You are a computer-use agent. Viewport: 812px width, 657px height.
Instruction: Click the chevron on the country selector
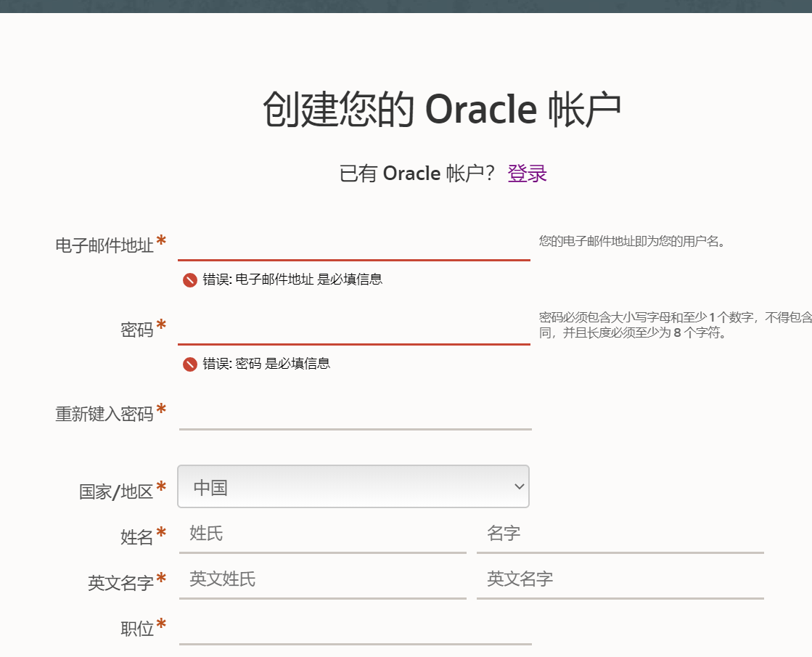coord(518,486)
